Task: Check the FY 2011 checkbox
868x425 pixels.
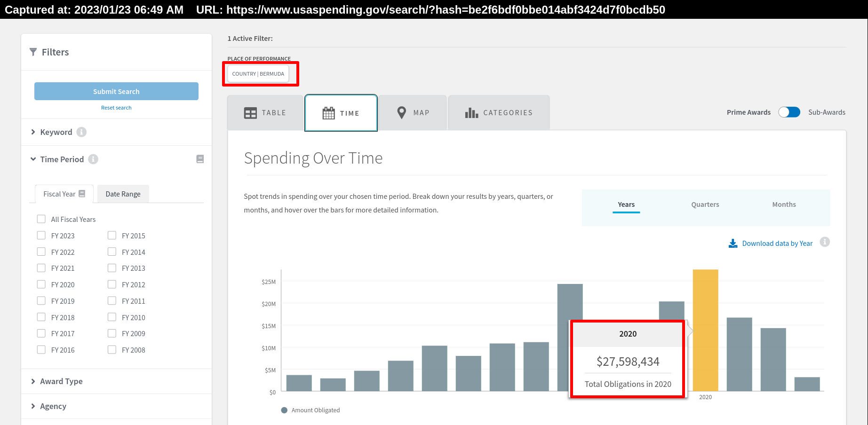Action: (x=112, y=300)
